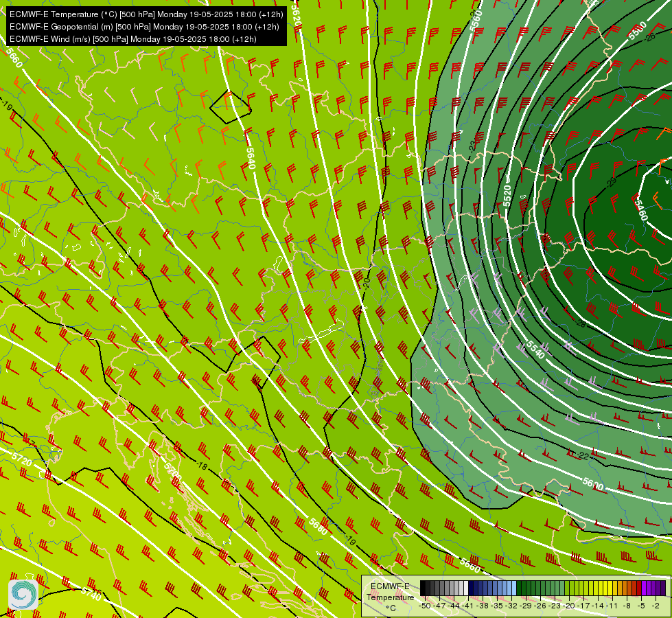Select the ECMWF-E Temperature title line
Screen dimensions: 672x618
tap(146, 14)
